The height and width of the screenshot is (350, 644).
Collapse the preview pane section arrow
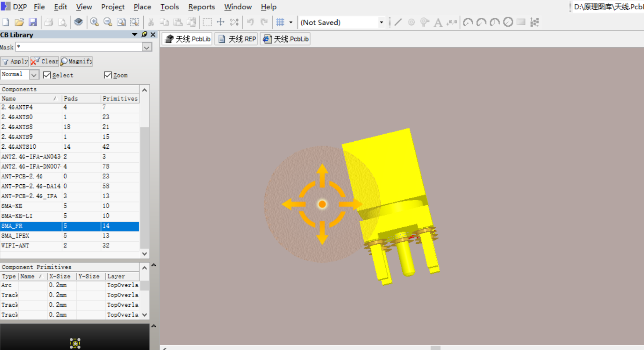click(x=154, y=326)
